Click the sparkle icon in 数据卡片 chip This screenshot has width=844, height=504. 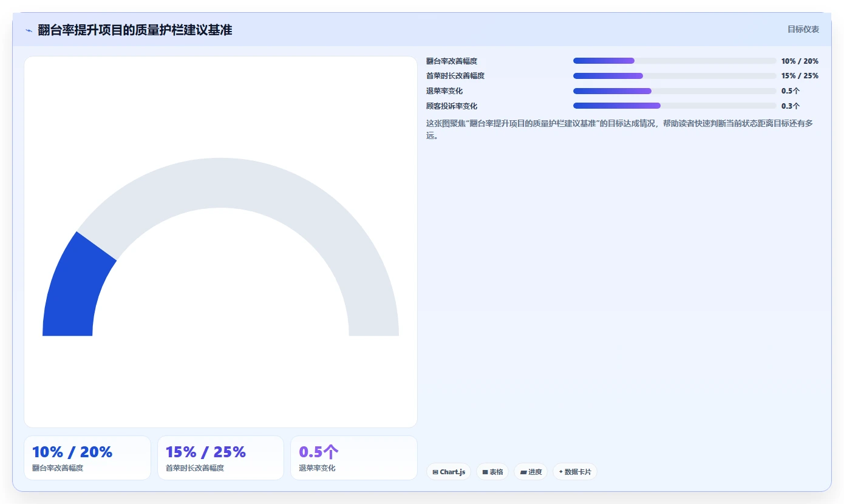(561, 472)
